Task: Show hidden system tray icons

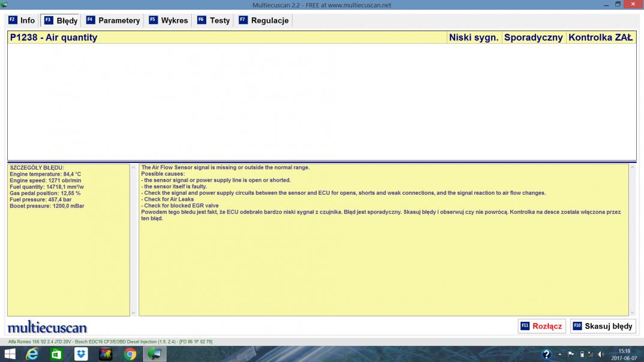Action: pos(560,354)
